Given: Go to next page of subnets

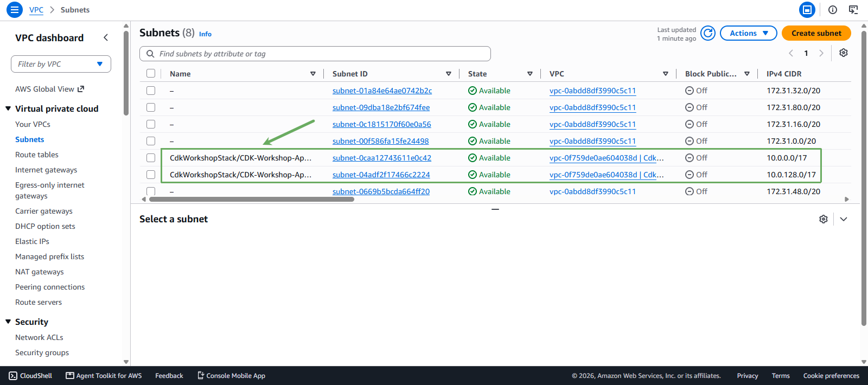Looking at the screenshot, I should pos(821,53).
